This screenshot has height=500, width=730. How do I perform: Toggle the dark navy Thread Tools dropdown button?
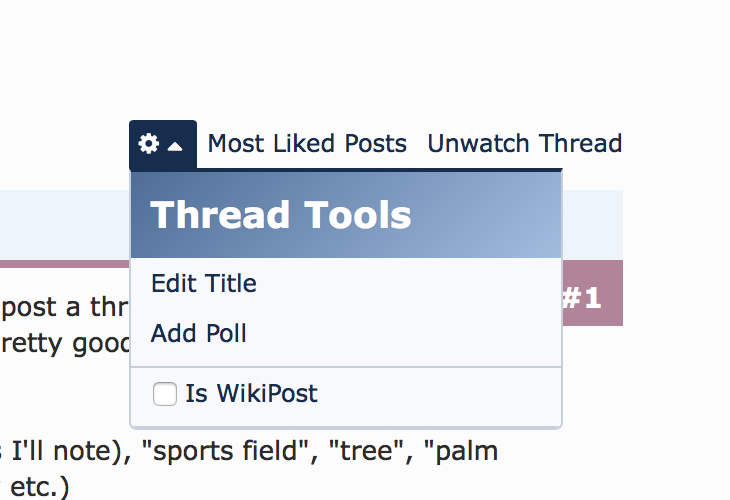(x=163, y=144)
